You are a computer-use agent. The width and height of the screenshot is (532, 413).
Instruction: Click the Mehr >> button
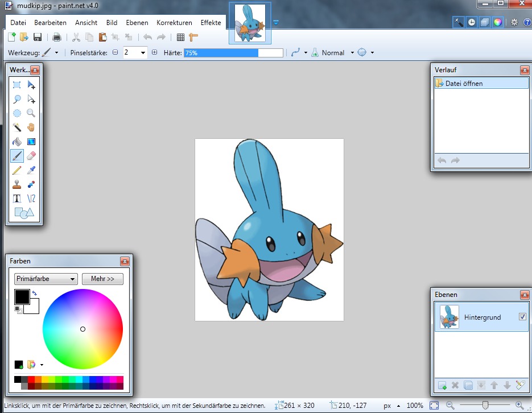pos(102,279)
